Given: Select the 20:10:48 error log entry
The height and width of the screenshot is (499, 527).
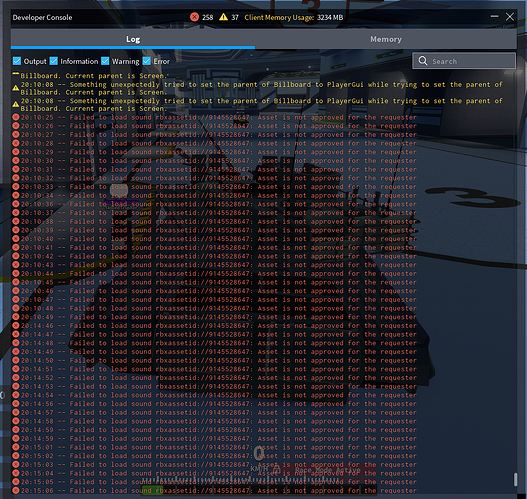Looking at the screenshot, I should (214, 308).
